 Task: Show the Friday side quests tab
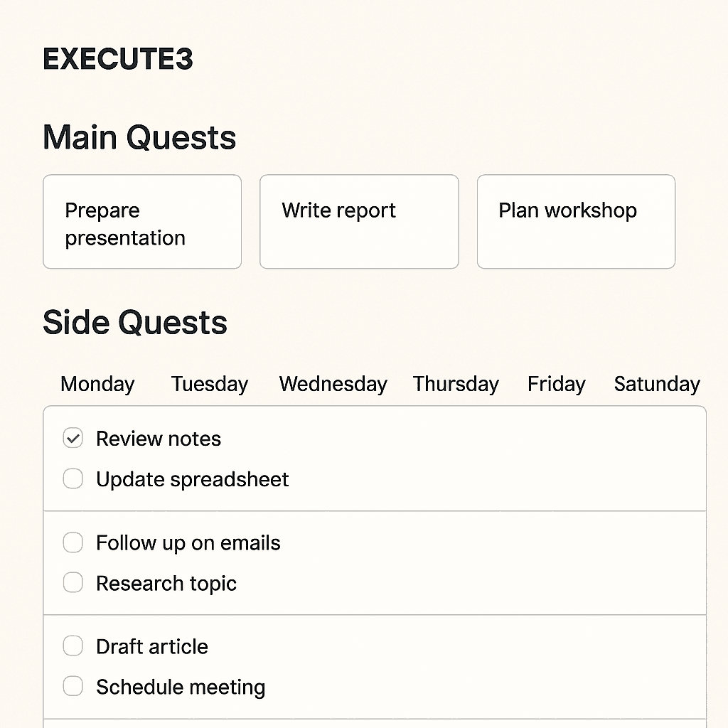556,384
